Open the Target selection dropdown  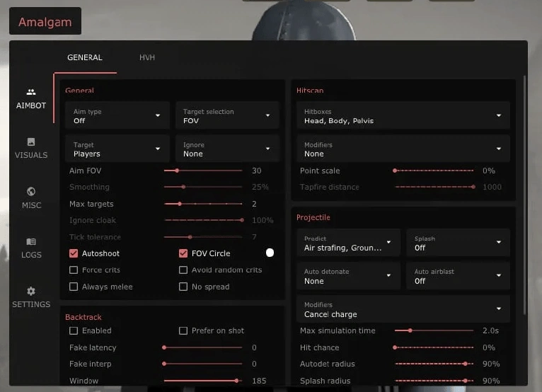(227, 115)
